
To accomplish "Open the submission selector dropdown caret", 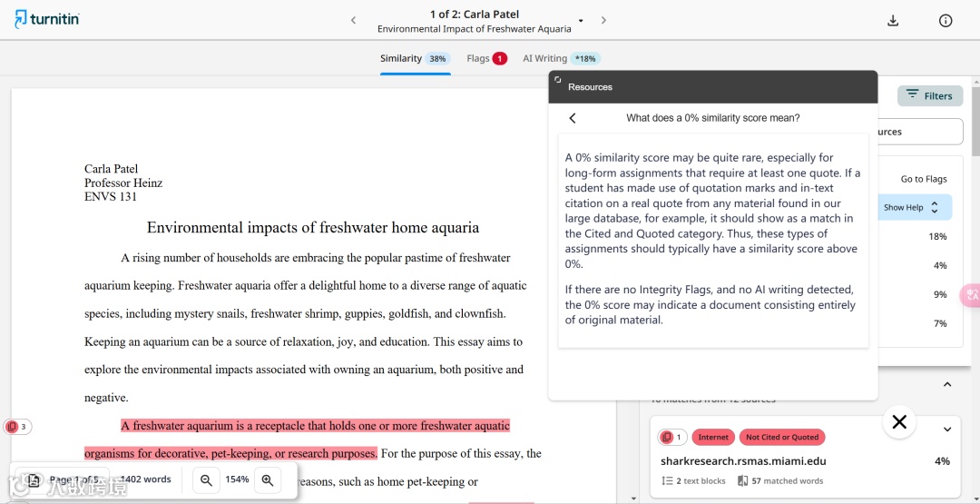I will pyautogui.click(x=581, y=21).
